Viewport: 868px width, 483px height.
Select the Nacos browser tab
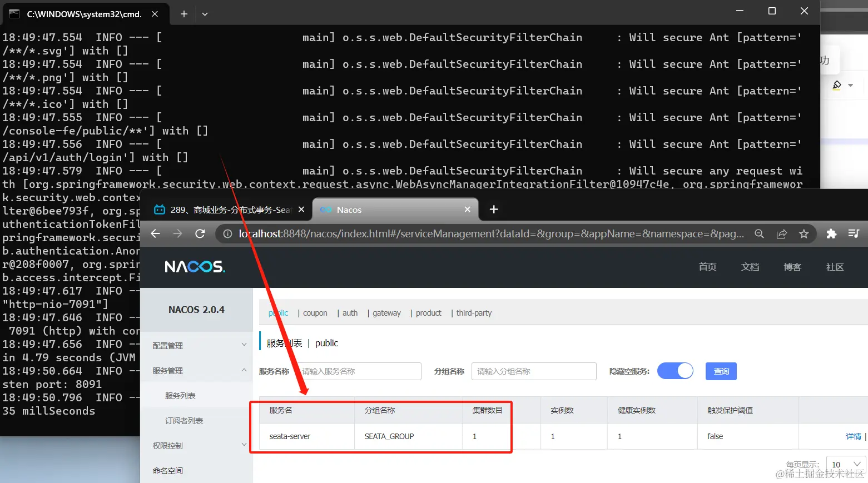click(395, 210)
